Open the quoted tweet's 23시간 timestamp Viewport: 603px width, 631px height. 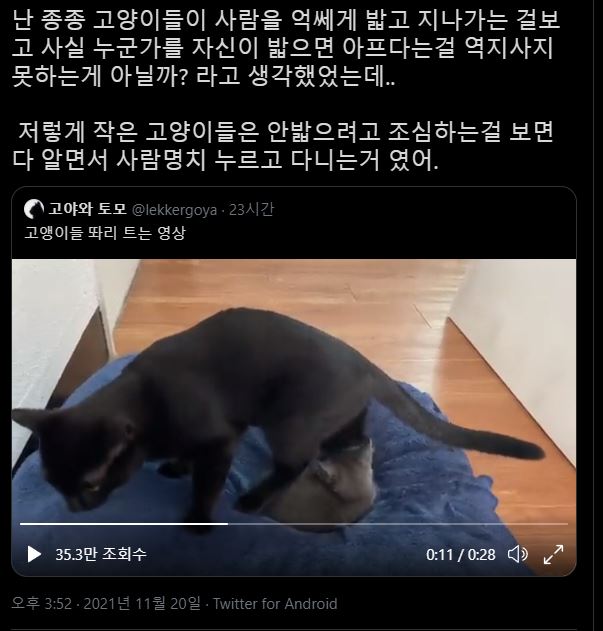252,209
